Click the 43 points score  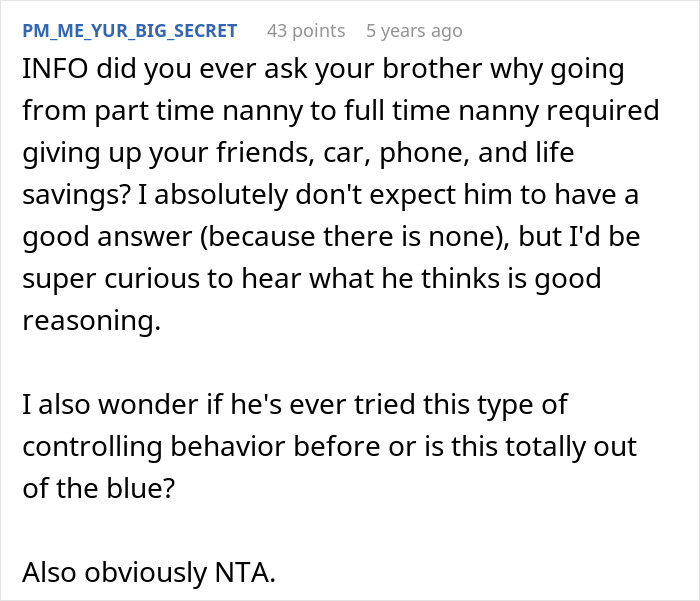click(x=305, y=31)
